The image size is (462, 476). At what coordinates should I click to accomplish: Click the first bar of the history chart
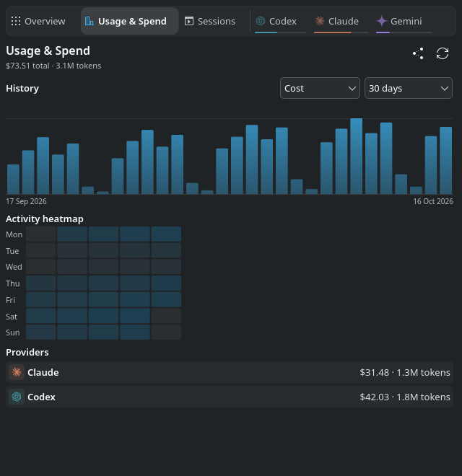coord(14,179)
